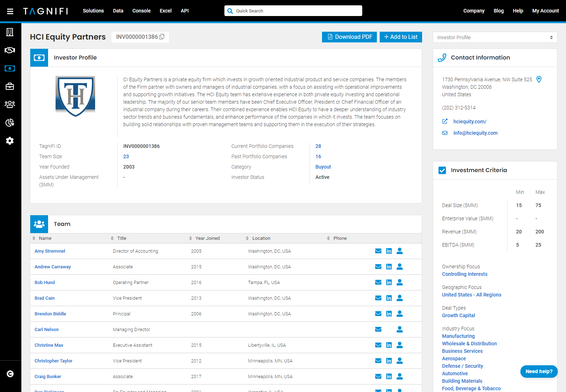Open the briefcase icon in sidebar
The height and width of the screenshot is (392, 566).
click(10, 86)
